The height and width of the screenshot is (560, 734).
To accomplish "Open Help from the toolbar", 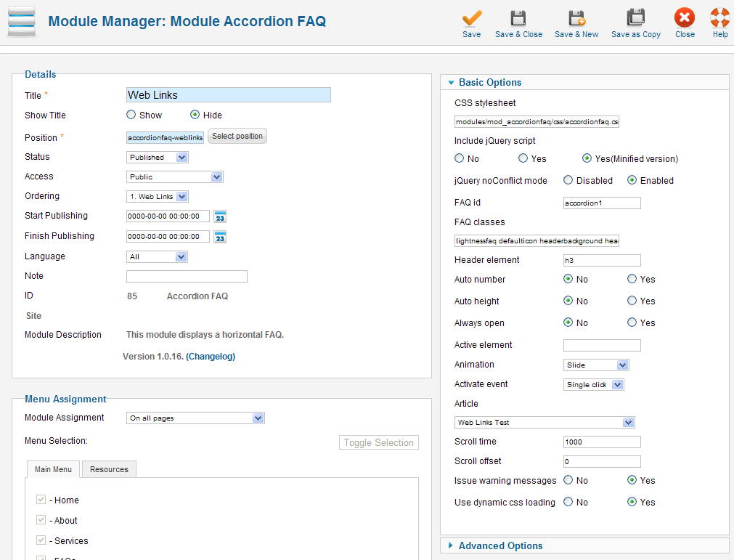I will tap(719, 22).
